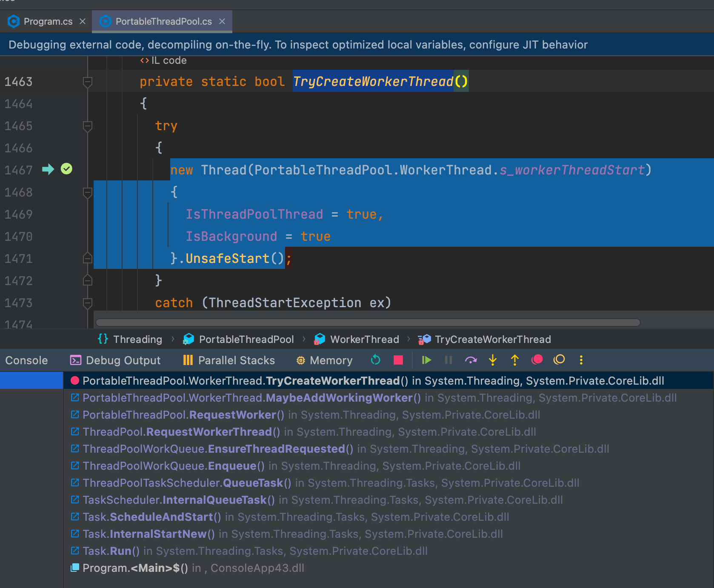Click the Step Into icon
This screenshot has width=714, height=588.
(x=493, y=360)
